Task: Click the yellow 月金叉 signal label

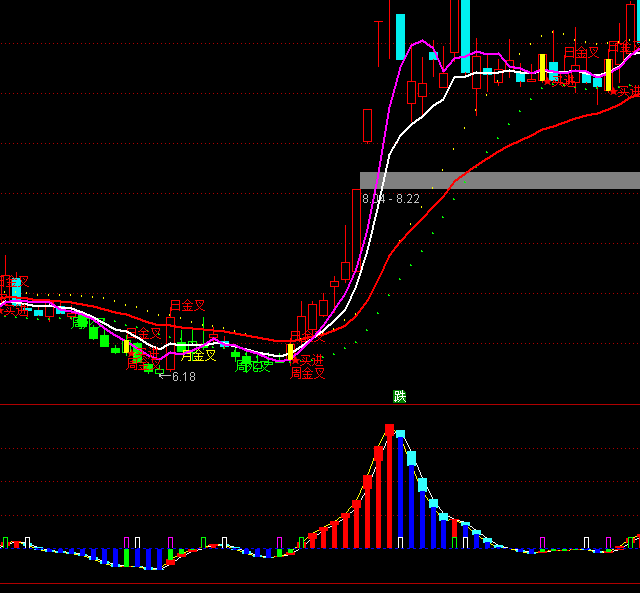Action: (199, 355)
